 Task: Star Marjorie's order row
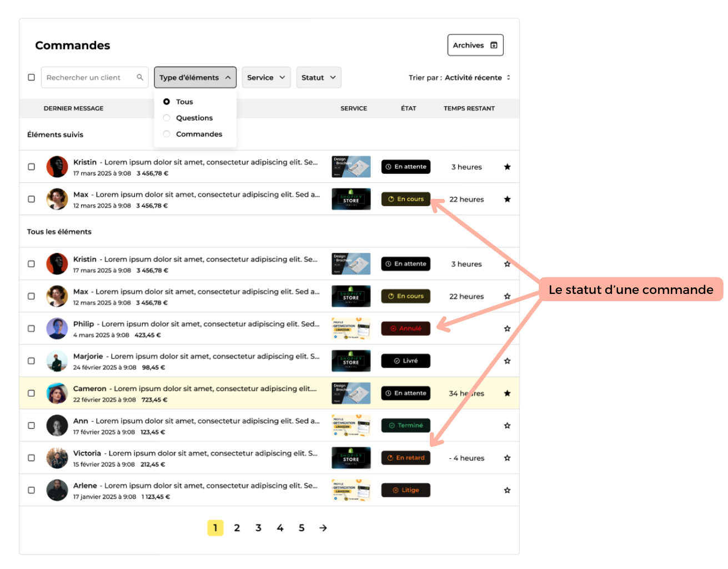[x=507, y=361]
